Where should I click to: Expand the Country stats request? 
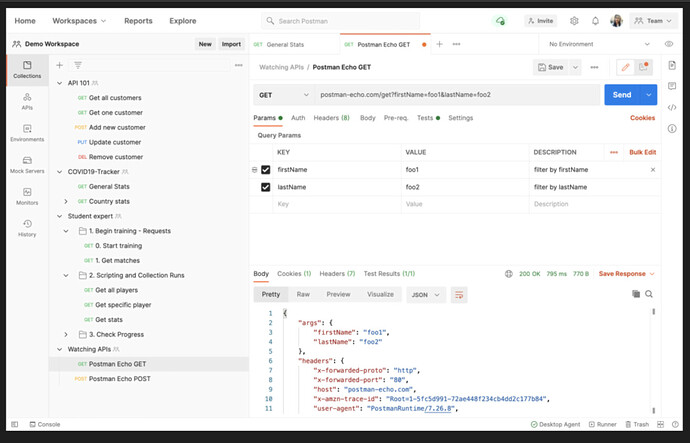(66, 201)
